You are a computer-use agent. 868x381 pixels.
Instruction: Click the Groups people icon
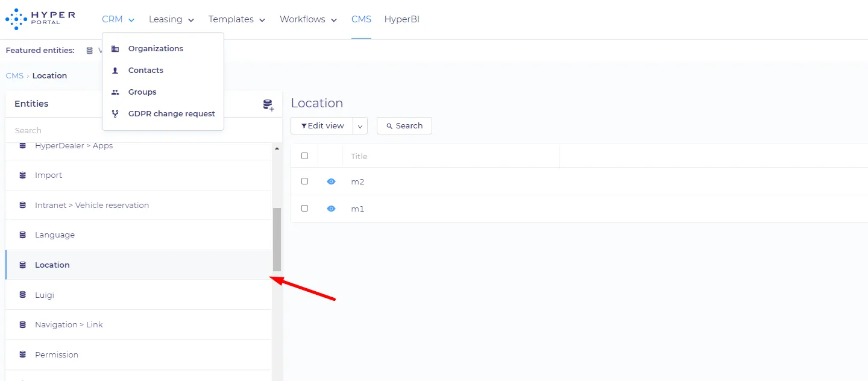point(115,92)
